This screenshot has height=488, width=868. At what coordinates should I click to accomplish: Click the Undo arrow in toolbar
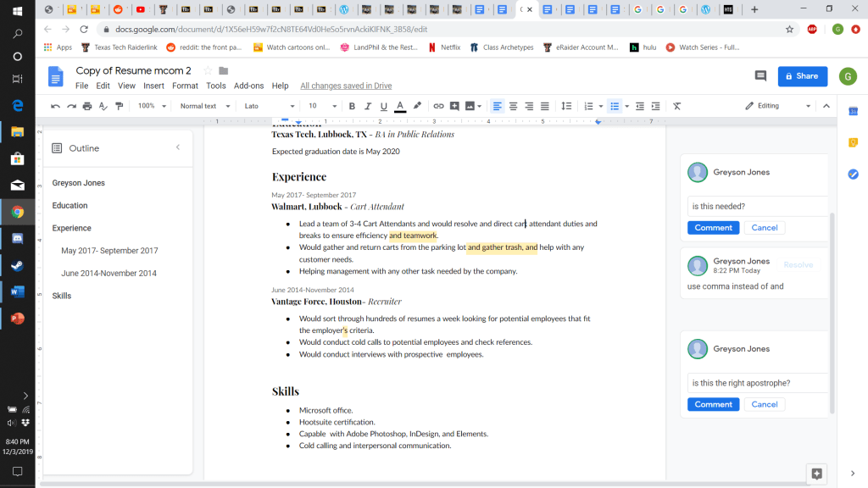[56, 106]
